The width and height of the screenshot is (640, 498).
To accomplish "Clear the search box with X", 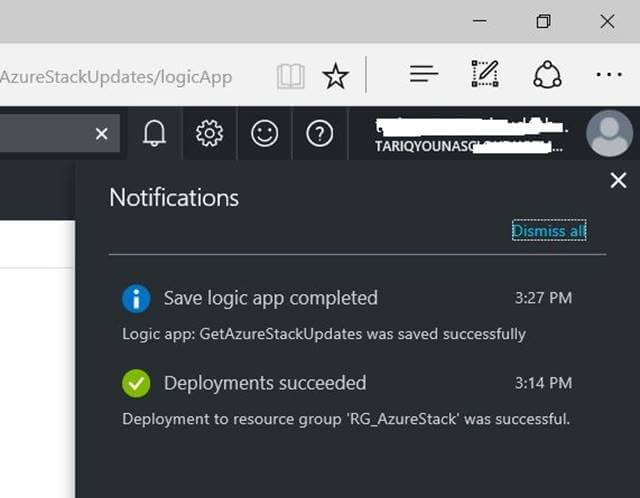I will point(101,133).
